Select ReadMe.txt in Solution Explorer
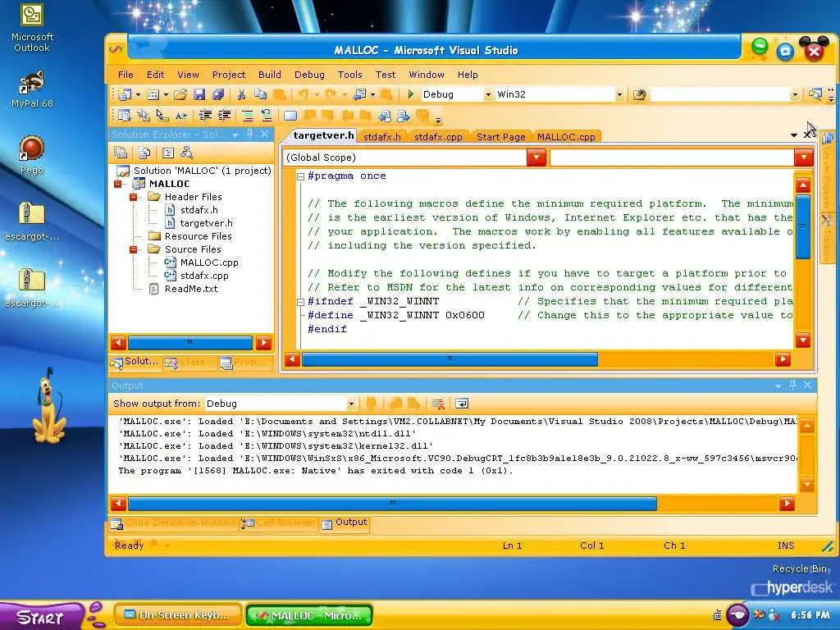The height and width of the screenshot is (630, 840). pos(190,289)
